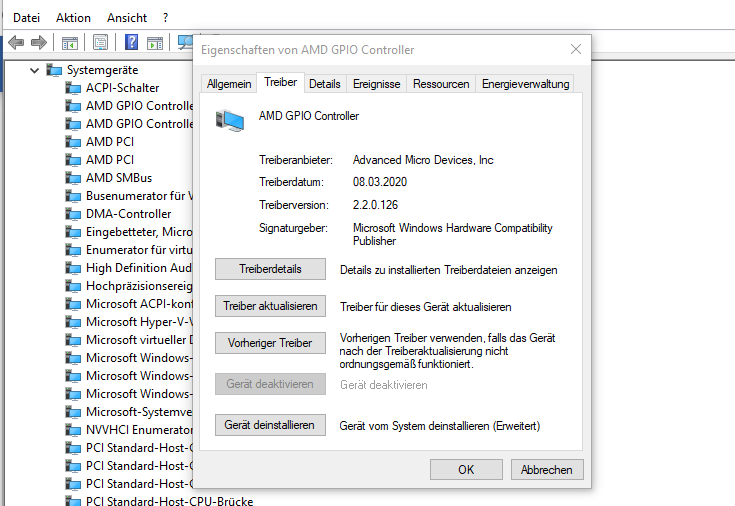Click the Vorheriger Treiber button

(x=270, y=343)
